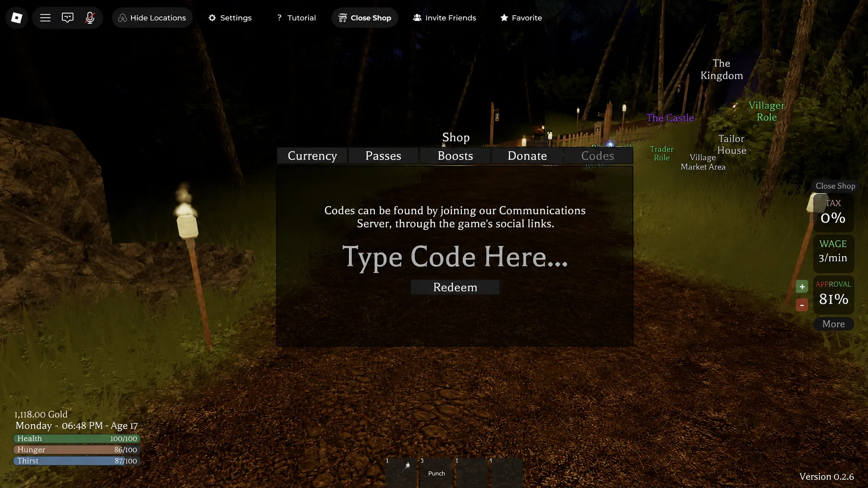Switch to the Donate shop tab

coord(527,156)
